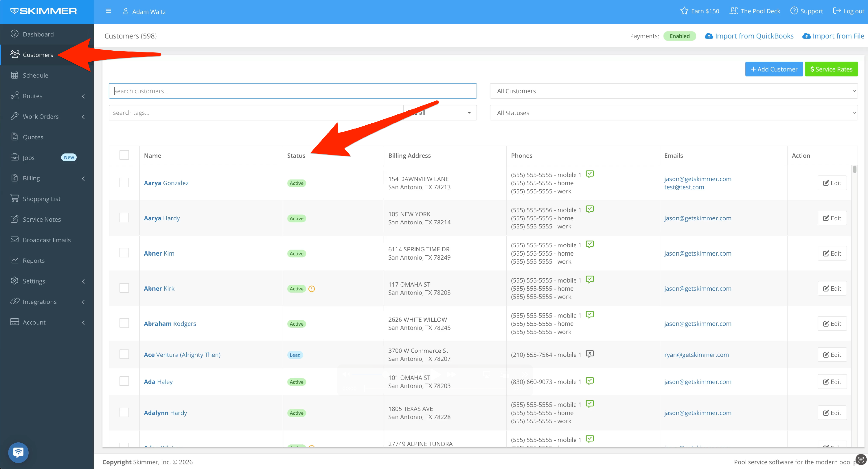The height and width of the screenshot is (469, 868).
Task: Click the Earn $150 star icon
Action: [x=684, y=11]
